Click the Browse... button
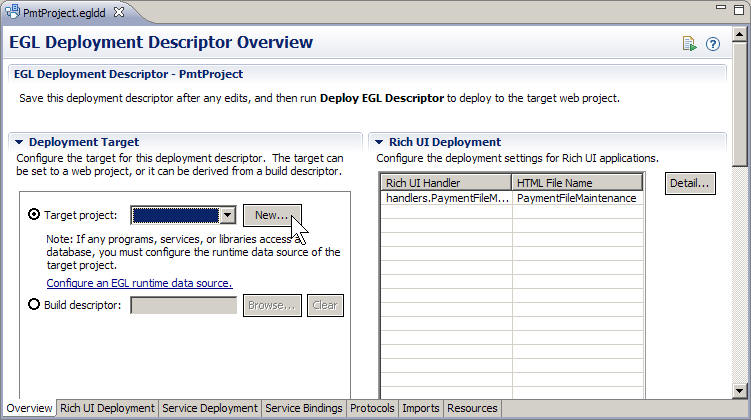The height and width of the screenshot is (420, 751). (272, 306)
